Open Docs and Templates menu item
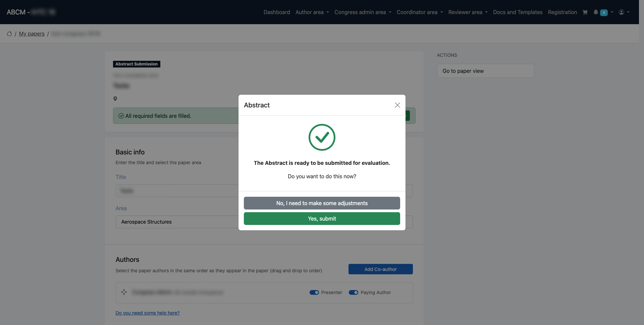 click(x=518, y=12)
